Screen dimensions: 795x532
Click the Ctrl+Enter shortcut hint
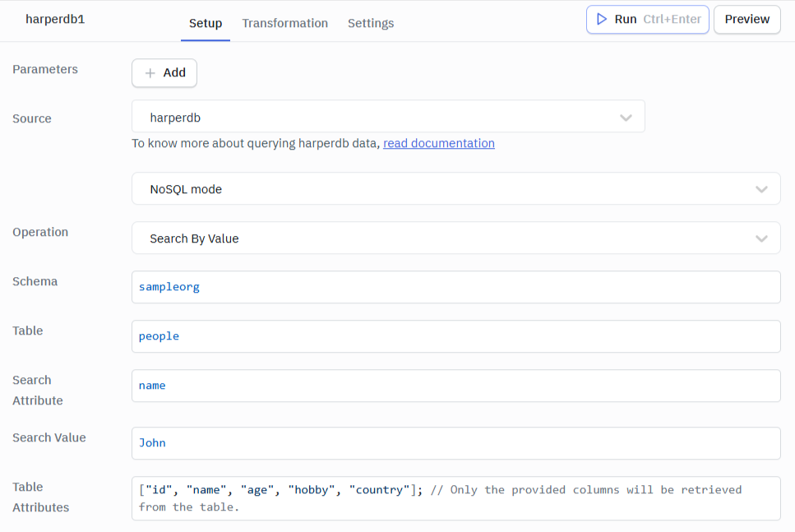(672, 19)
